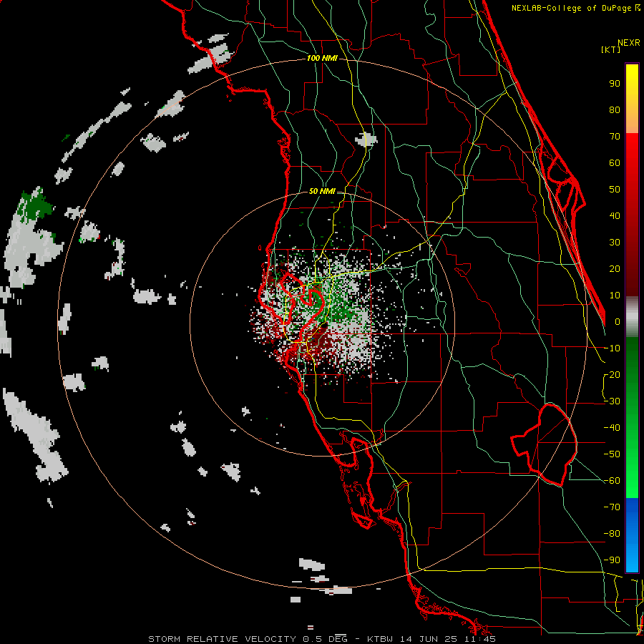Click the 14 JUN 25 date text
644x644 pixels.
tap(428, 639)
